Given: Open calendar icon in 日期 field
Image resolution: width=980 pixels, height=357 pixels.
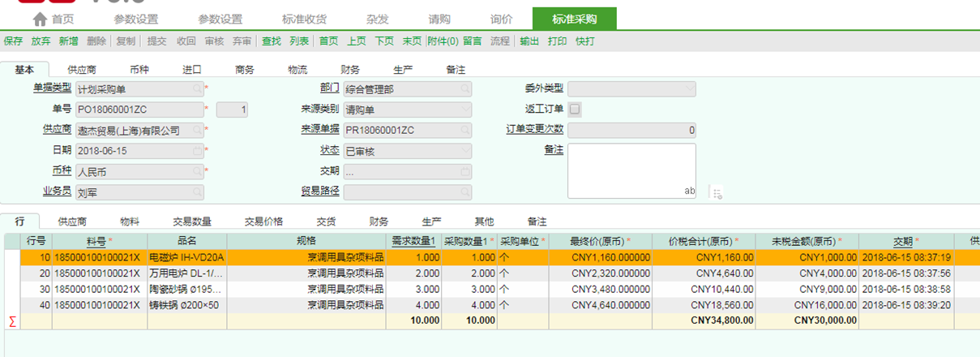Looking at the screenshot, I should pyautogui.click(x=197, y=151).
